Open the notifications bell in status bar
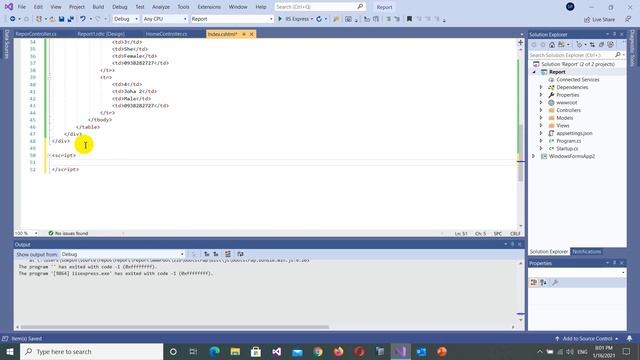This screenshot has width=640, height=360. tap(629, 338)
